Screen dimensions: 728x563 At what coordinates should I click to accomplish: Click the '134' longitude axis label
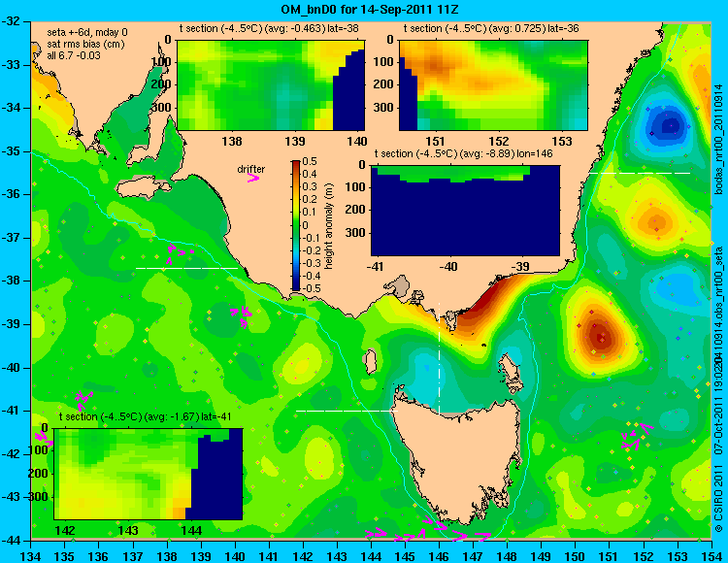tap(31, 556)
